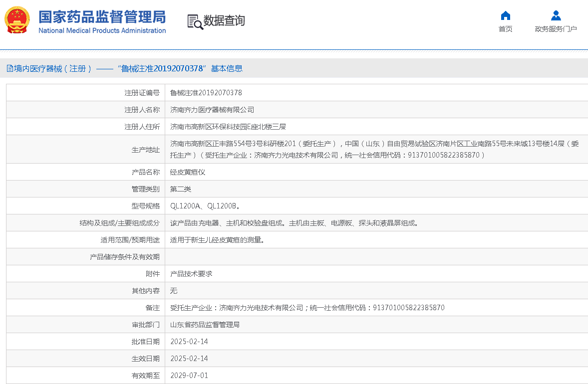588x384 pixels.
Task: Click the home house icon
Action: click(505, 15)
